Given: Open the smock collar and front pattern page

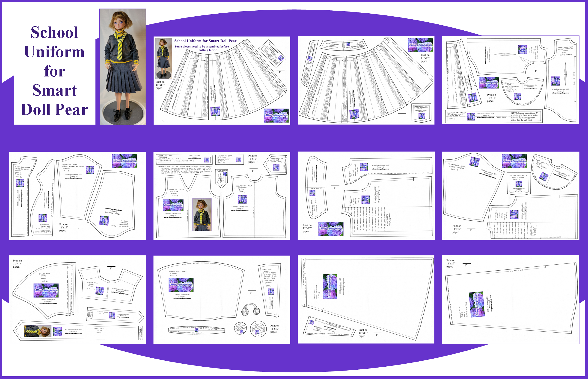Looking at the screenshot, I should (366, 196).
